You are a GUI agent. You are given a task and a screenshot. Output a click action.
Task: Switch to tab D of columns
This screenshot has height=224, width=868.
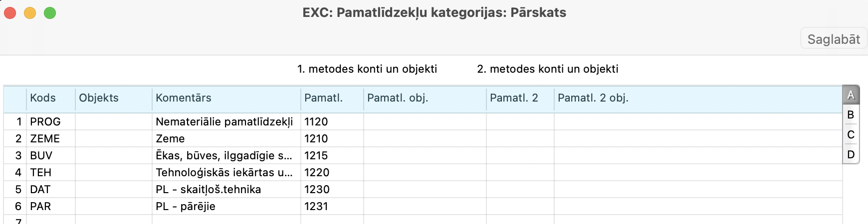point(851,155)
